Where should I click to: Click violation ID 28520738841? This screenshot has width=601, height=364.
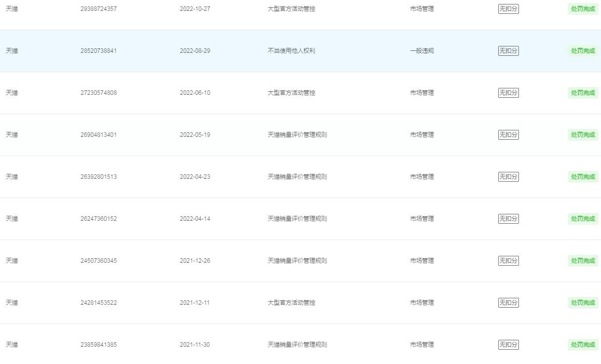click(99, 51)
